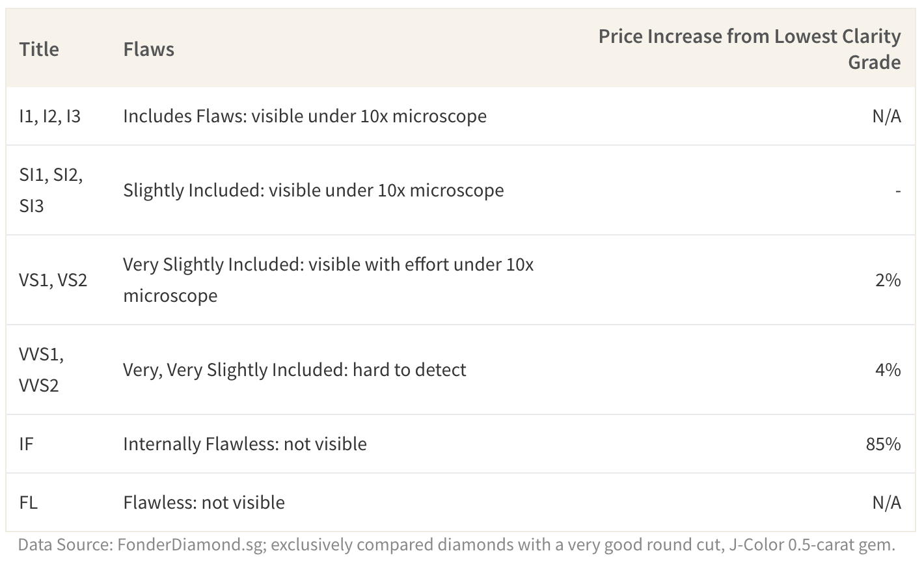Click the N/A value in the FL row
The image size is (924, 566).
tap(886, 502)
